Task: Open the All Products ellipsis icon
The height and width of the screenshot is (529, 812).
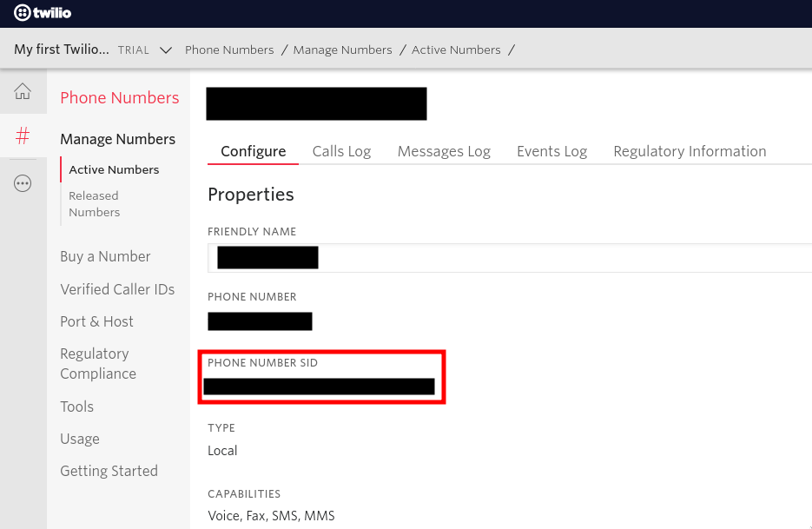Action: pos(23,183)
